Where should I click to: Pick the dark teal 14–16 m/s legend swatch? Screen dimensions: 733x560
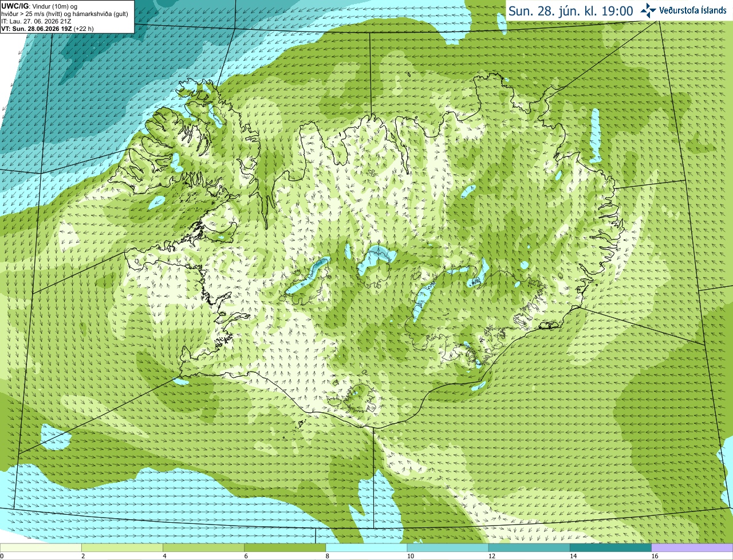pyautogui.click(x=610, y=548)
